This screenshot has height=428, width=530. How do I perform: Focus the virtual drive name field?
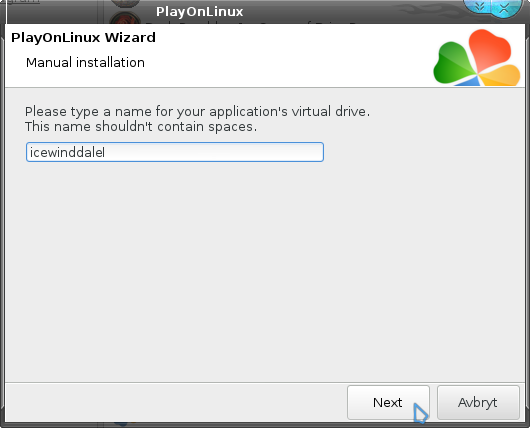pyautogui.click(x=175, y=152)
